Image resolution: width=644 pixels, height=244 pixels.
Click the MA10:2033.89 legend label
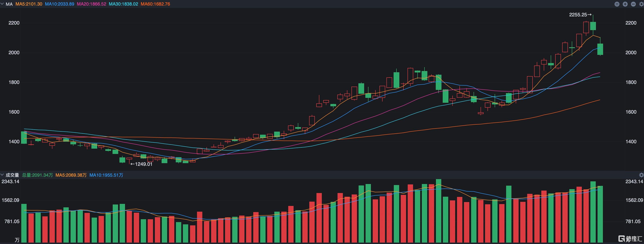[60, 4]
